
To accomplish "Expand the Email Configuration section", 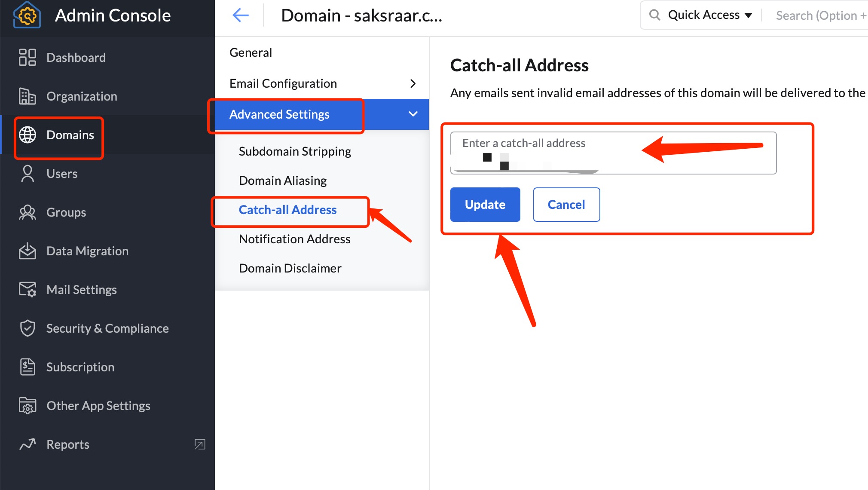I will click(x=413, y=83).
